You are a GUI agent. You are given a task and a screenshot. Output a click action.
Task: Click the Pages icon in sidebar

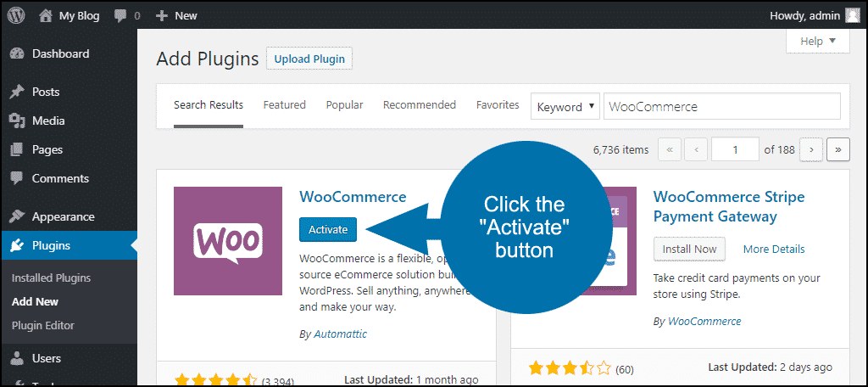click(x=17, y=149)
